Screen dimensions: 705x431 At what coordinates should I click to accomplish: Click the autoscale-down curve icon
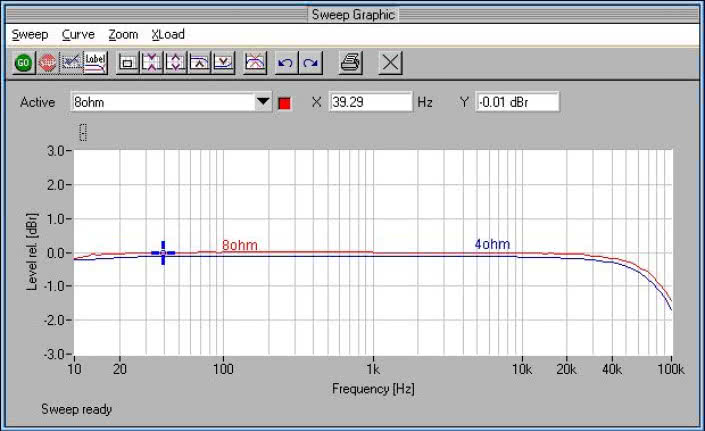click(223, 62)
